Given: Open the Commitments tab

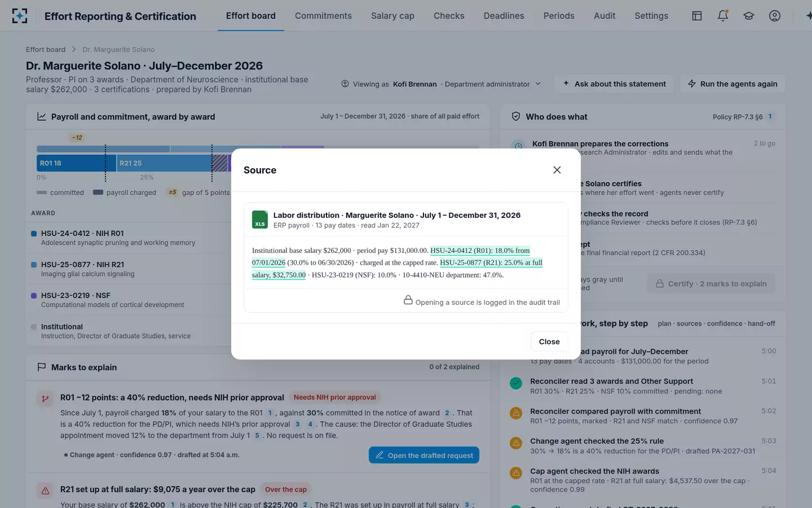Looking at the screenshot, I should 323,16.
